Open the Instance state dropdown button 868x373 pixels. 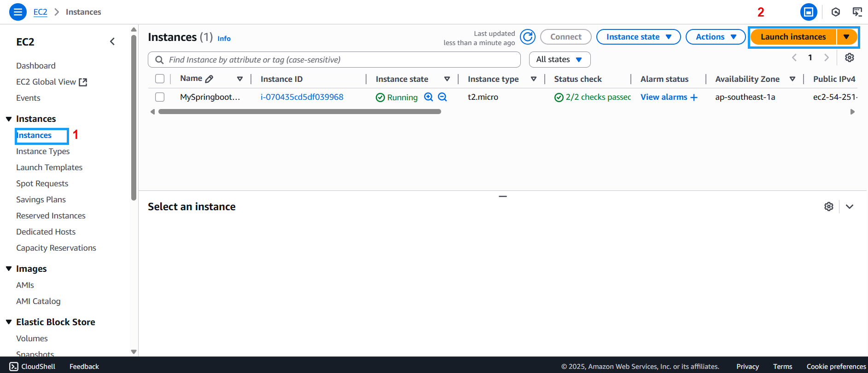tap(638, 37)
